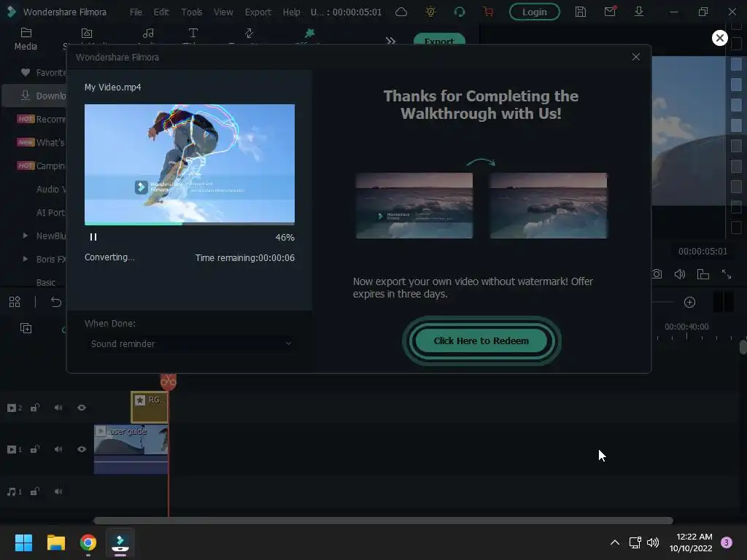
Task: Select the RG effect clip on track 2
Action: pos(149,407)
